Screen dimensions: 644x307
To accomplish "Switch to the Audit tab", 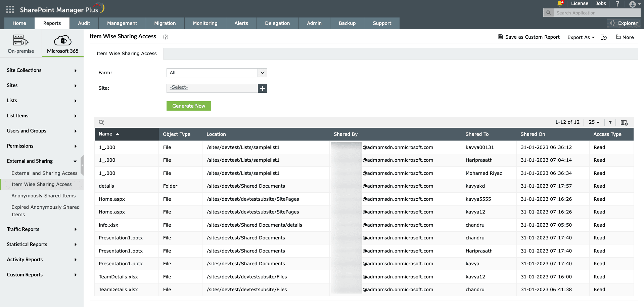I will coord(84,23).
